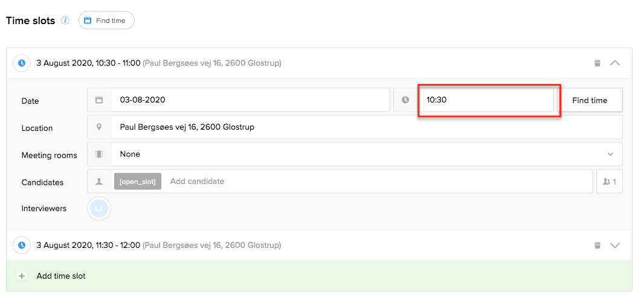644x301 pixels.
Task: Click the interviewer avatar circle
Action: tap(99, 209)
